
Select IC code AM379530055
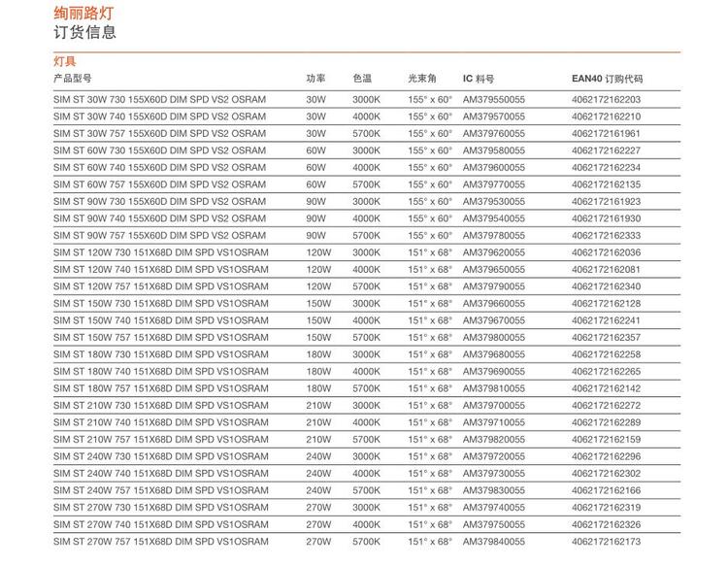coord(493,202)
